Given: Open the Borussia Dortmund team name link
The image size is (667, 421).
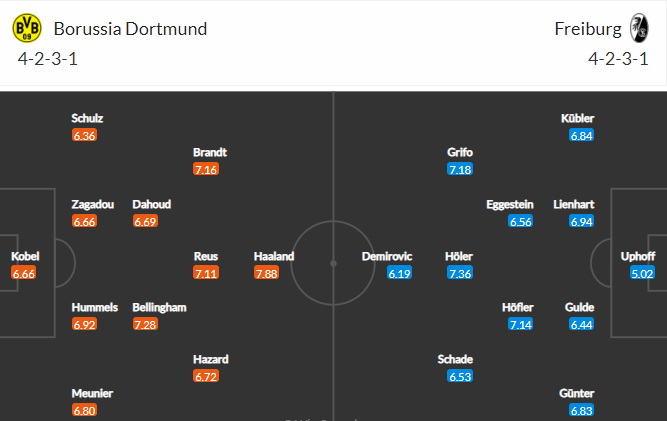Looking at the screenshot, I should point(130,29).
